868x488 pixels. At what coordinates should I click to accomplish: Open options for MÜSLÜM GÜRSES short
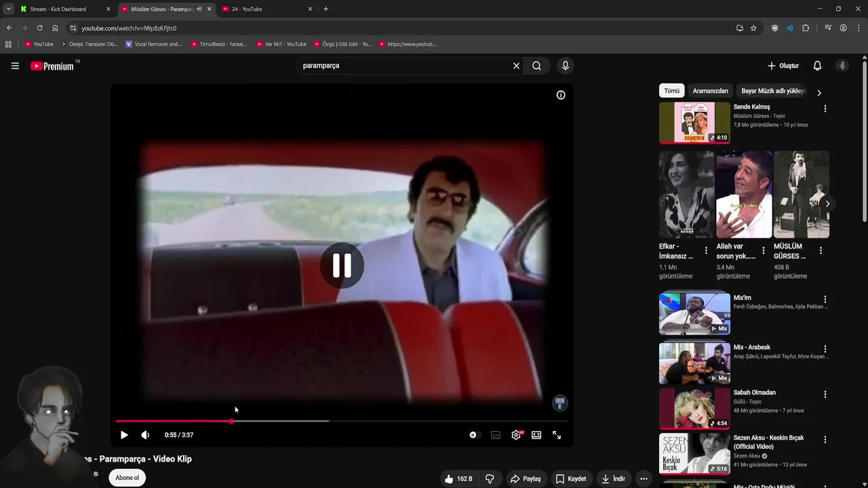click(821, 251)
